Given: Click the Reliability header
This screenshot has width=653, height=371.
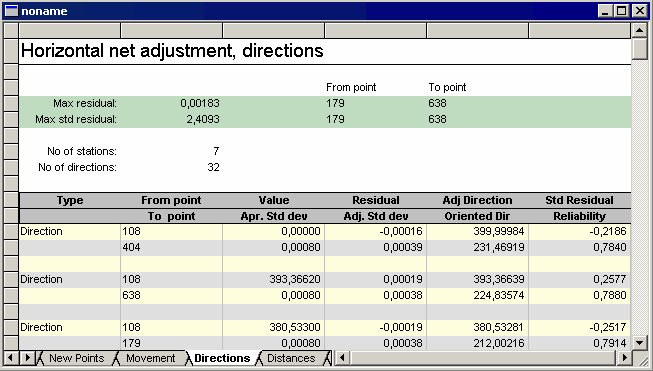Looking at the screenshot, I should coord(579,216).
